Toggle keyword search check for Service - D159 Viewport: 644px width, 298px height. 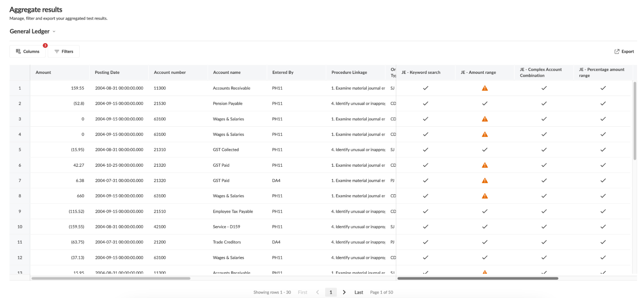[426, 226]
